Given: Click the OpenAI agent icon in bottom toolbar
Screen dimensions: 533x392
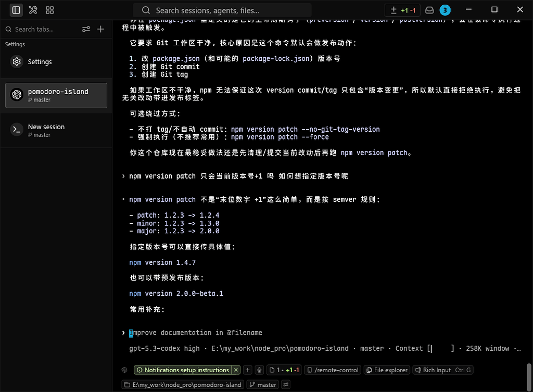Looking at the screenshot, I should click(124, 370).
